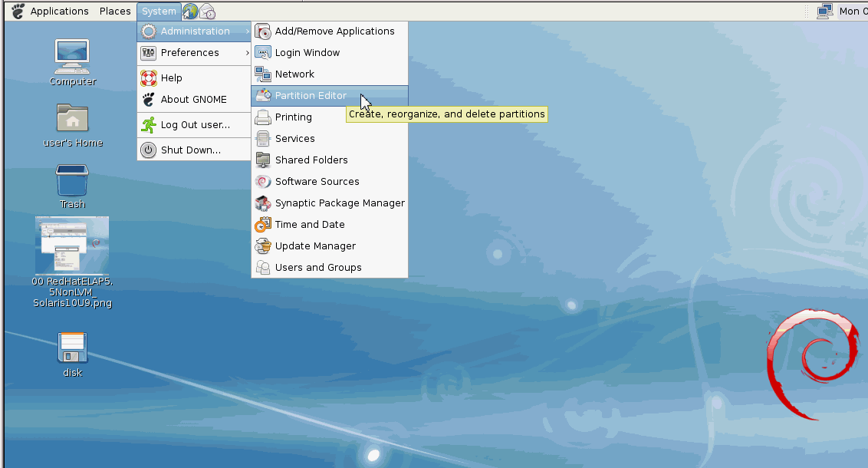Click the Printing printer icon
This screenshot has height=468, width=868.
tap(263, 117)
